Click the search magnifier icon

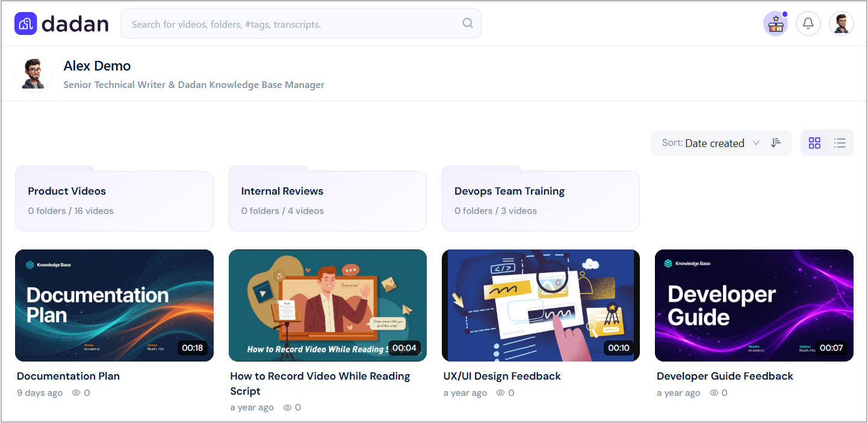[468, 23]
